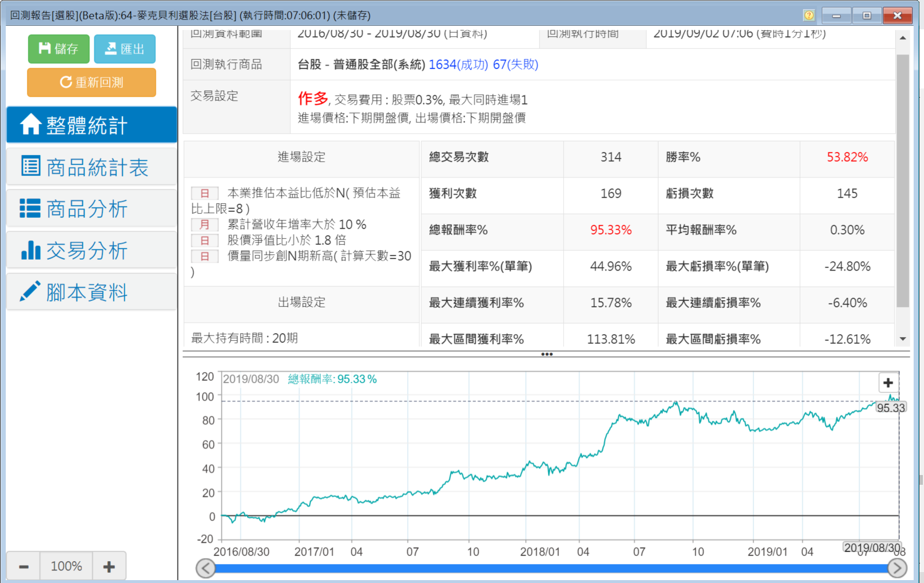The width and height of the screenshot is (924, 583).
Task: Click 重新回測 to rerun backtest
Action: click(x=91, y=82)
